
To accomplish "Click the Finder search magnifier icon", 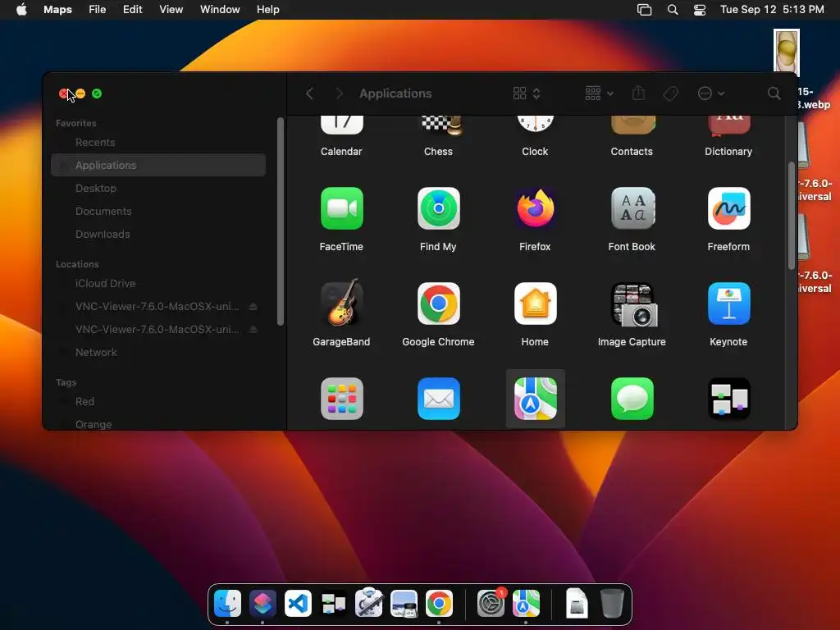I will (x=774, y=94).
